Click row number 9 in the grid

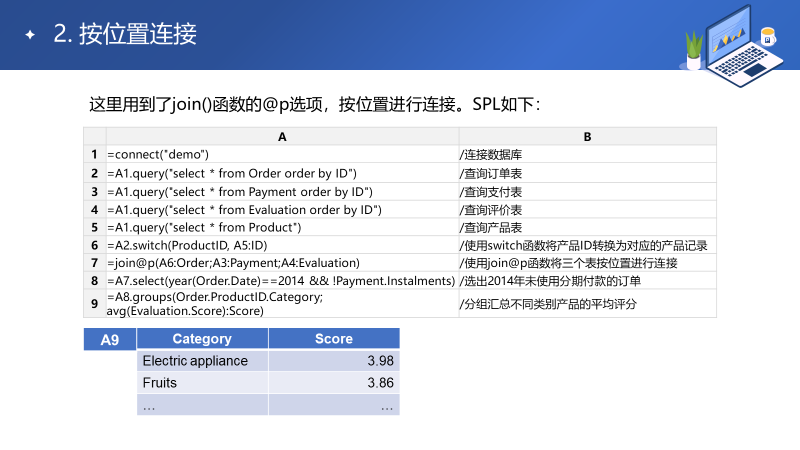pyautogui.click(x=94, y=304)
